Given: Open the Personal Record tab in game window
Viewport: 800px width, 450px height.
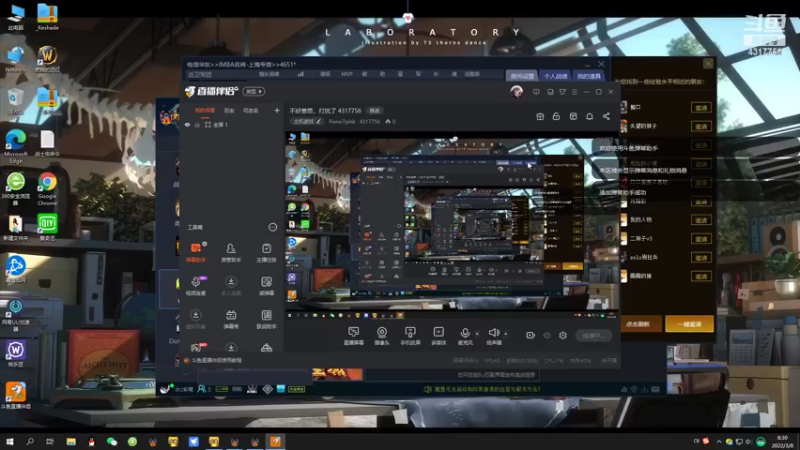Looking at the screenshot, I should click(x=555, y=76).
